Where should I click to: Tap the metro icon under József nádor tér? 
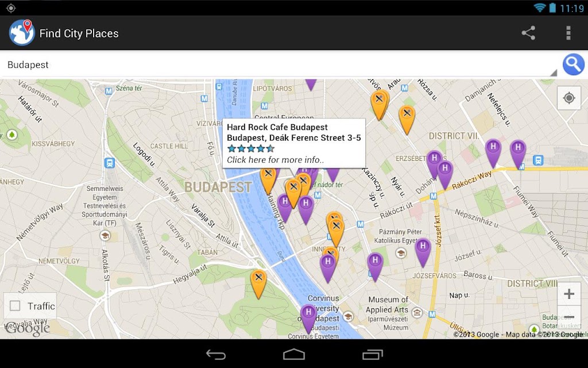click(x=318, y=195)
